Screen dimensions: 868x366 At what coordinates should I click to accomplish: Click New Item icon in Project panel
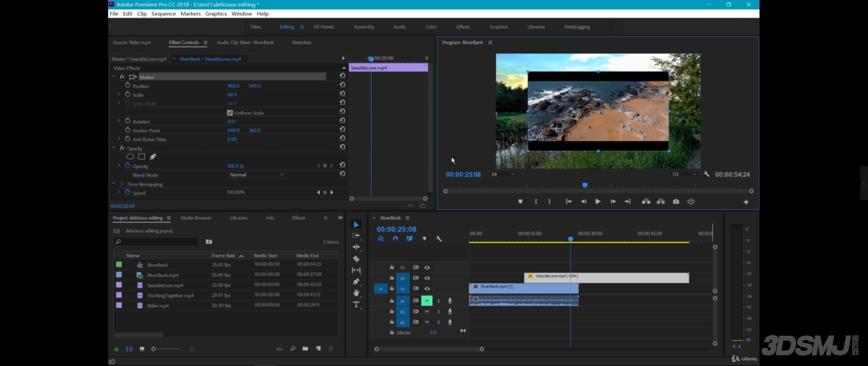[x=318, y=349]
